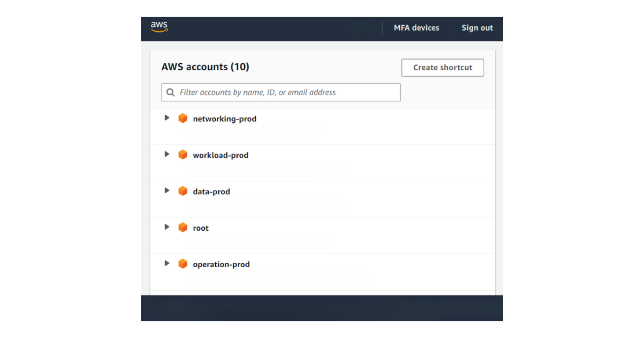Click the Create shortcut button
This screenshot has width=644, height=338.
click(443, 68)
